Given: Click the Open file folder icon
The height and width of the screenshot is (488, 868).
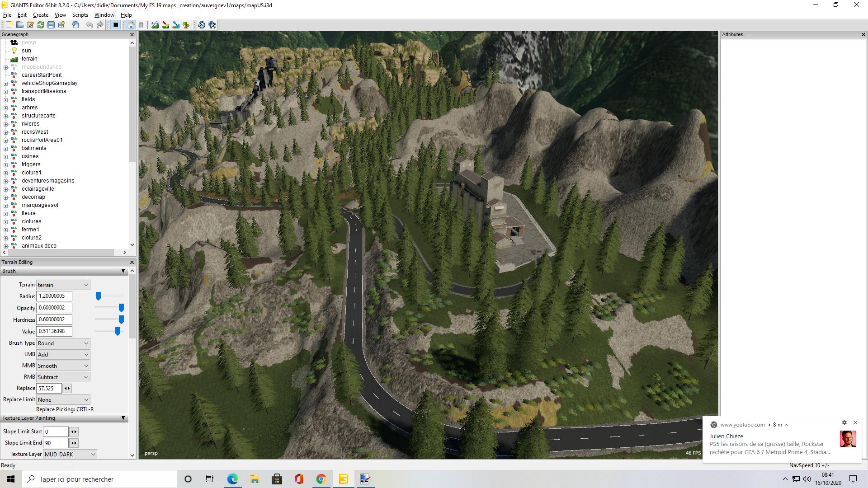Looking at the screenshot, I should click(19, 25).
